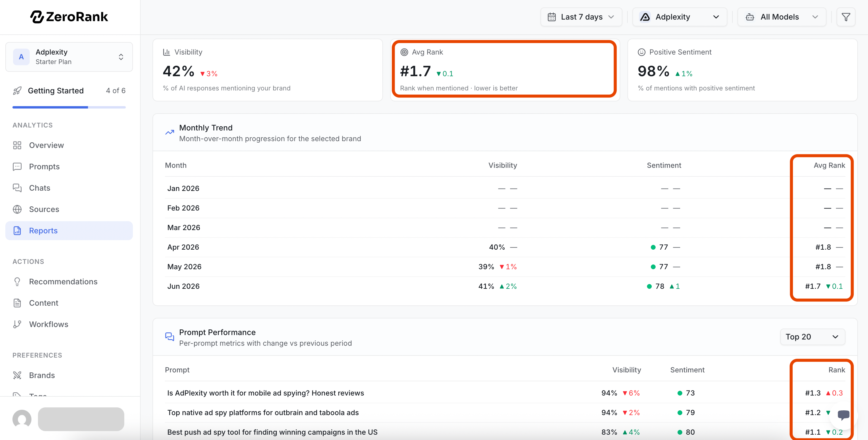Click the Recommendations lightbulb icon
Image resolution: width=868 pixels, height=440 pixels.
point(17,282)
